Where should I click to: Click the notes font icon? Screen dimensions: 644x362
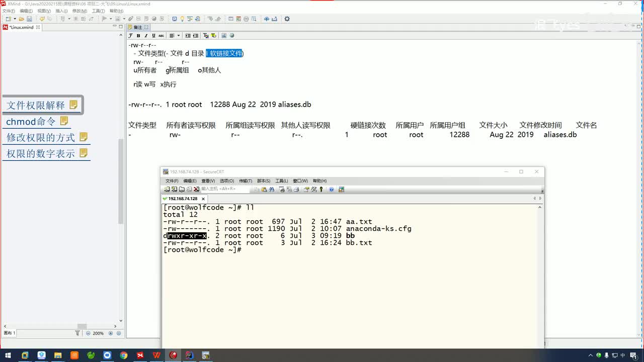pyautogui.click(x=130, y=36)
